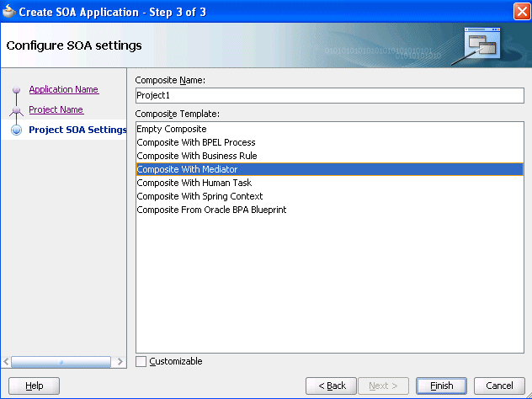Viewport: 532px width, 399px height.
Task: Choose Composite With Spring Context
Action: (330, 196)
